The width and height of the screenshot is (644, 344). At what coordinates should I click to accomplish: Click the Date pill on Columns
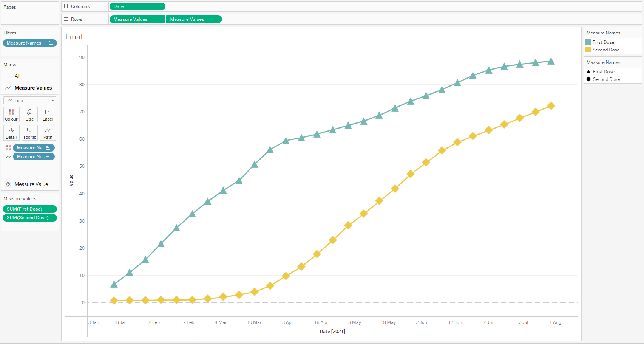coord(137,6)
